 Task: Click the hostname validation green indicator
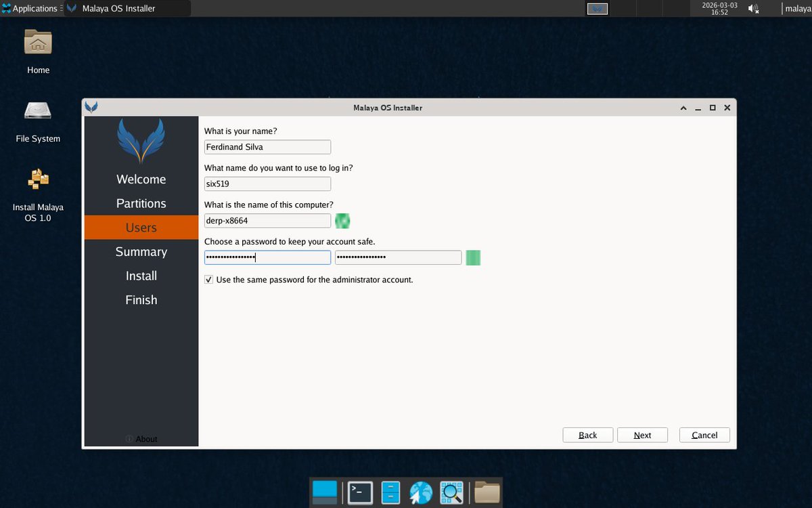(342, 221)
